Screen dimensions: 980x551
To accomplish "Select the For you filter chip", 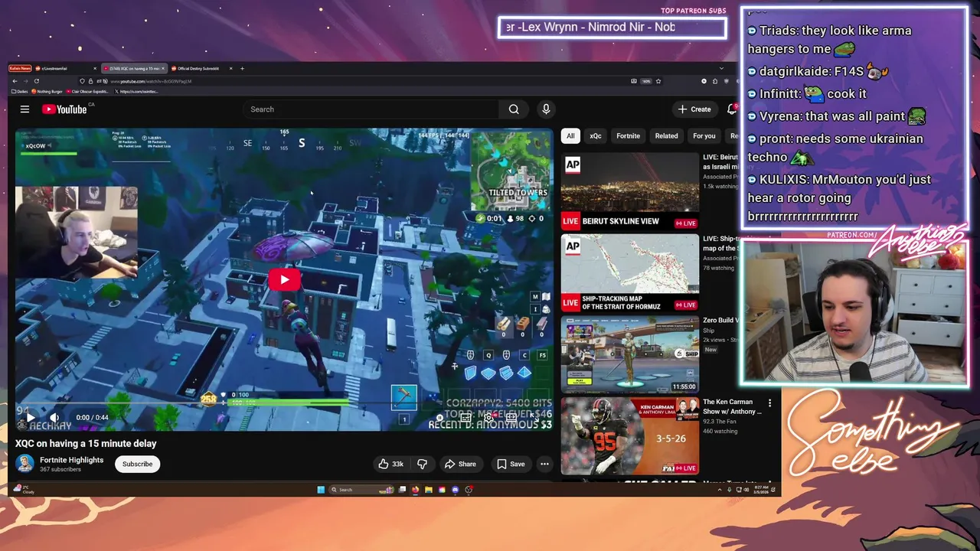I will pos(704,135).
